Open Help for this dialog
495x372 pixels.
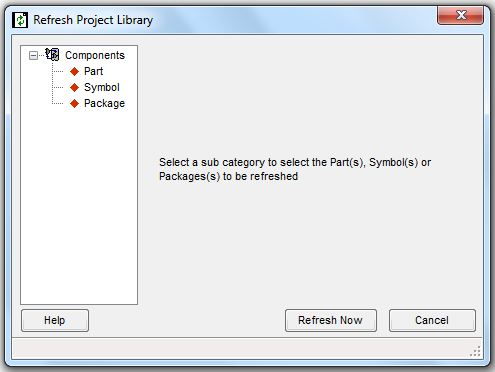[x=55, y=320]
